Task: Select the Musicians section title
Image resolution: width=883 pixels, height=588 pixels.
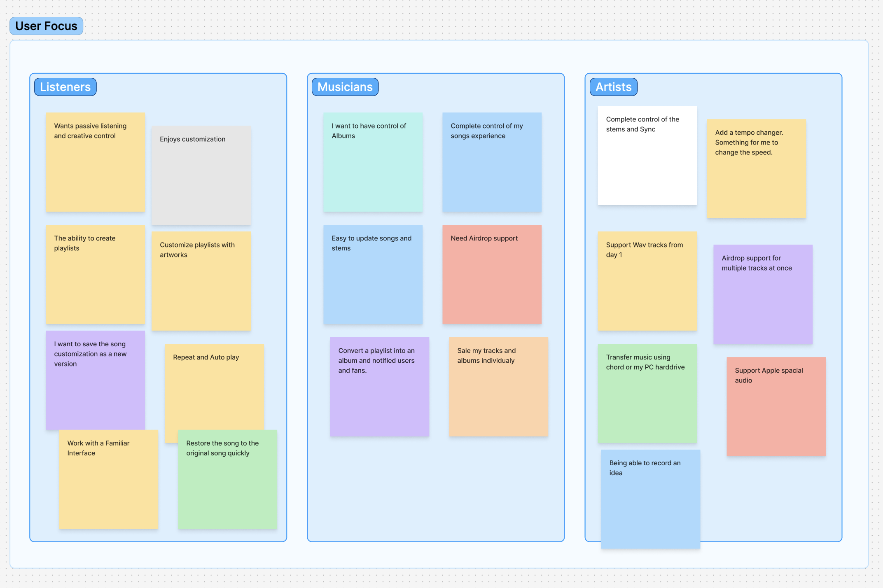Action: 345,87
